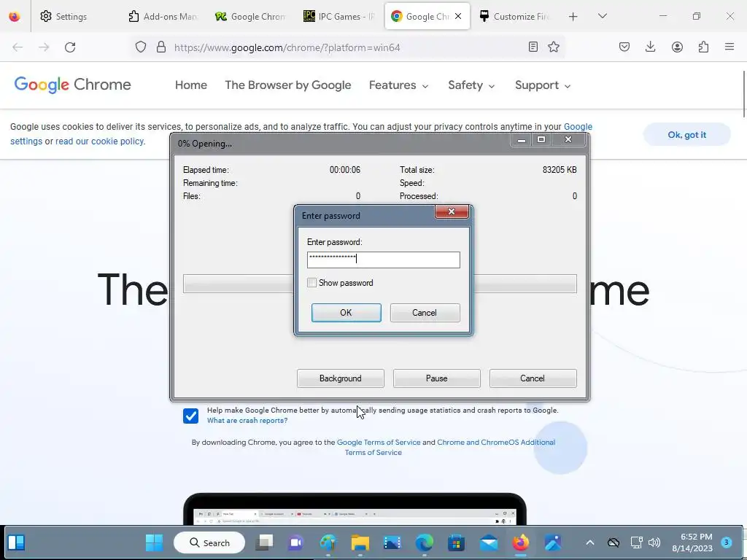This screenshot has height=560, width=747.
Task: Click the Background button
Action: pos(340,378)
